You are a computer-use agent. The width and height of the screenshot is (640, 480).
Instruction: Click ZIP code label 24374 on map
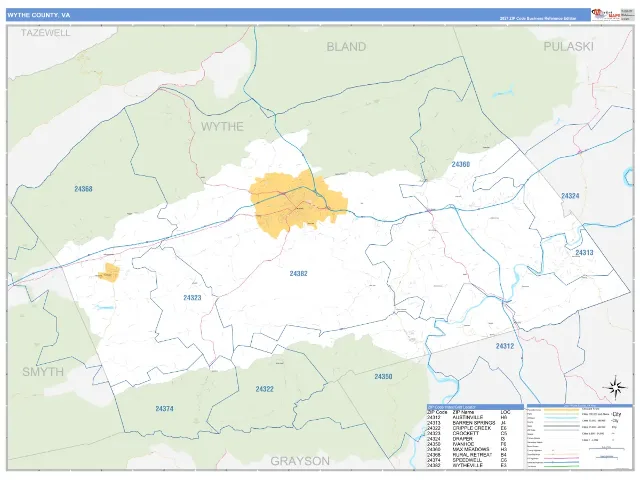point(164,409)
